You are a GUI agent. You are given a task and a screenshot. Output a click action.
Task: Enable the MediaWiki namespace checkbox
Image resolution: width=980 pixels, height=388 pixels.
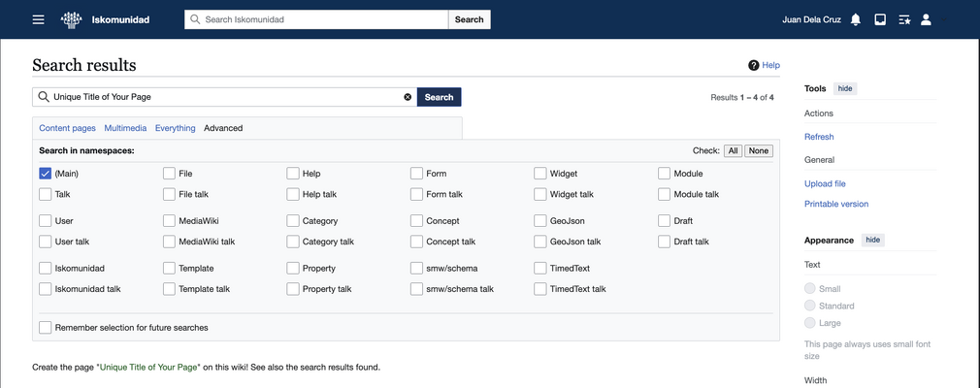click(169, 220)
